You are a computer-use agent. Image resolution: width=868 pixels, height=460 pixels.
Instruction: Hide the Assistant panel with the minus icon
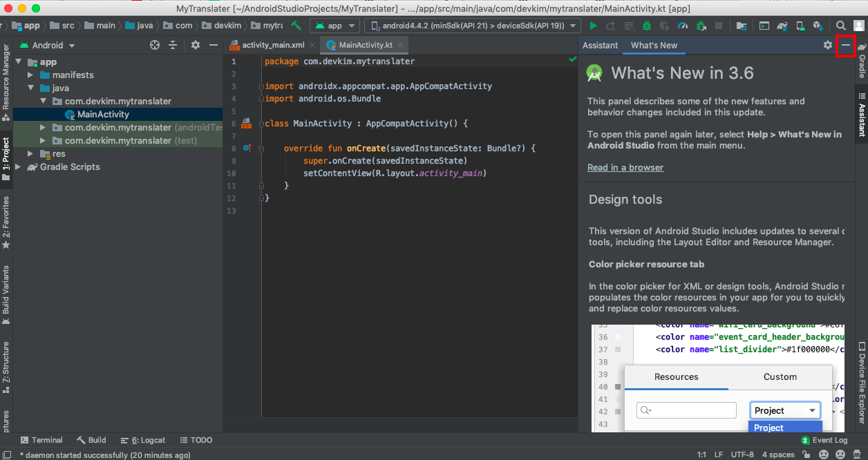tap(845, 45)
